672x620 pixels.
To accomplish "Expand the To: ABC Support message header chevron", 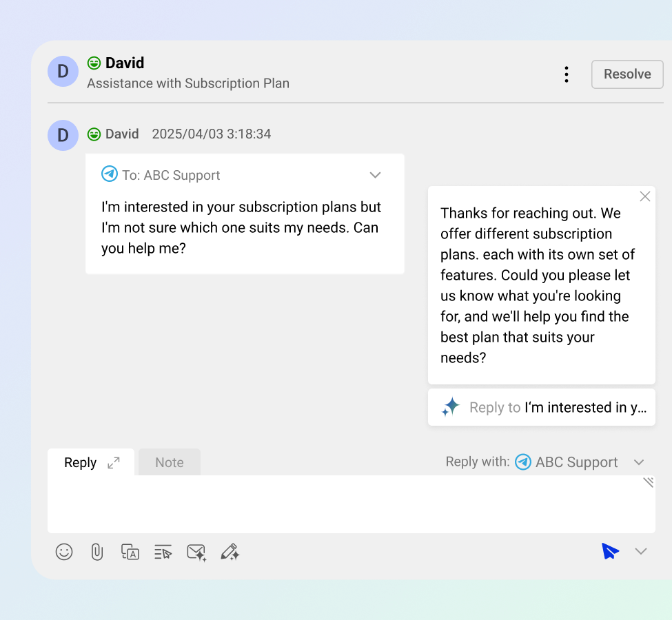I will (x=375, y=175).
